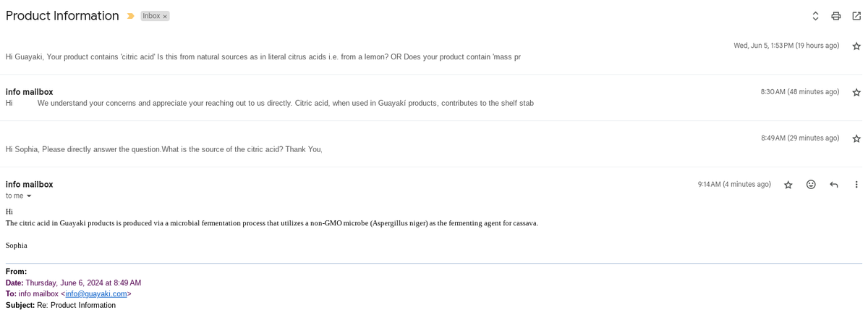The image size is (868, 326).
Task: Open the More options three-dot menu
Action: (856, 185)
